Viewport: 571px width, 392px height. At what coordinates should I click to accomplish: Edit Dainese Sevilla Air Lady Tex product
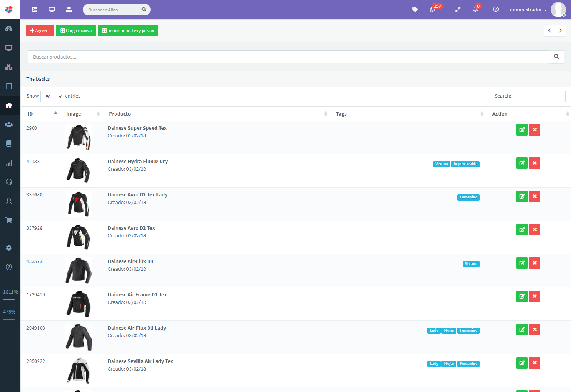522,363
